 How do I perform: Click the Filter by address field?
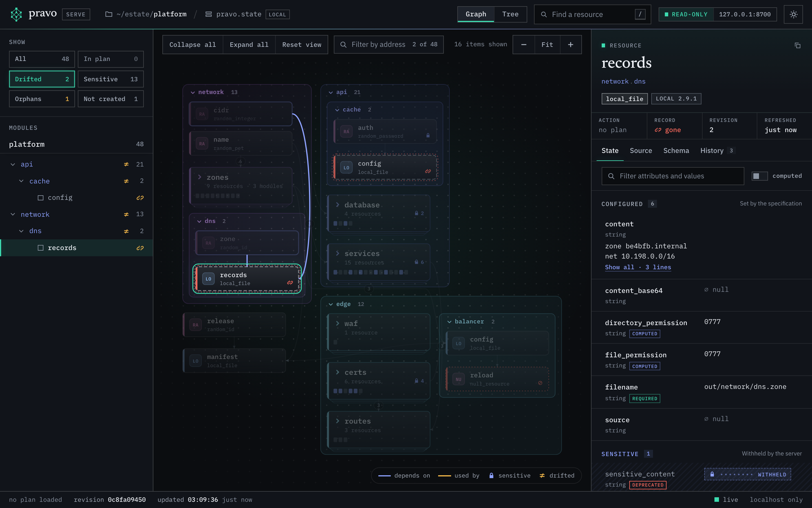pyautogui.click(x=389, y=45)
